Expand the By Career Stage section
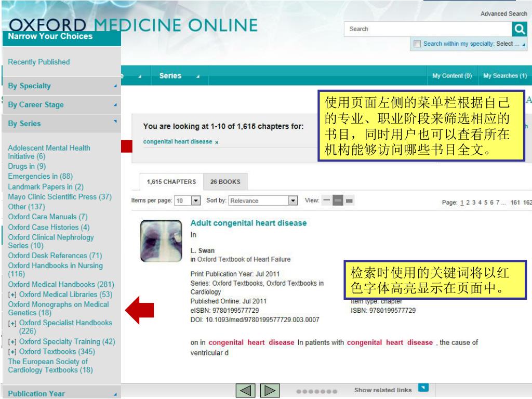The width and height of the screenshot is (532, 399). click(x=61, y=105)
